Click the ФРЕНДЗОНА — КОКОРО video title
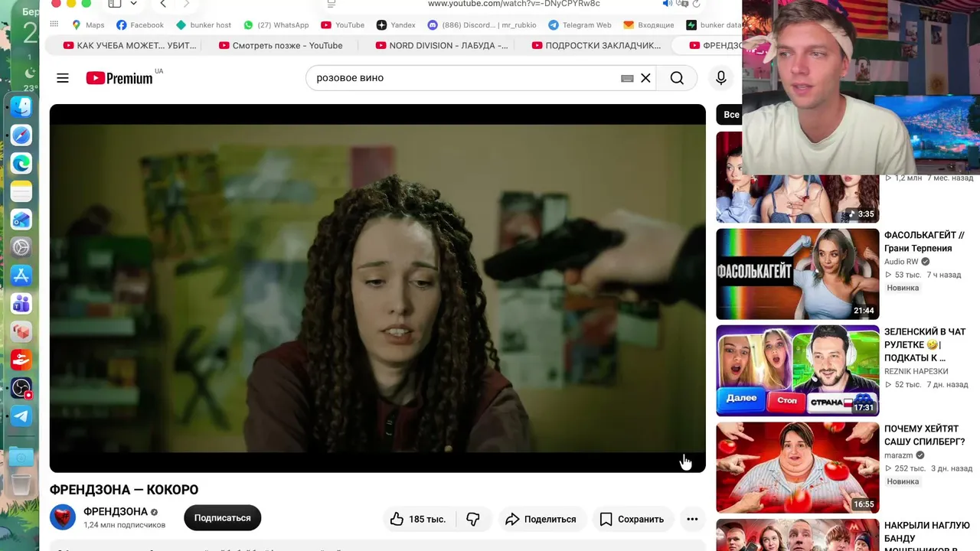This screenshot has height=551, width=980. click(x=124, y=490)
